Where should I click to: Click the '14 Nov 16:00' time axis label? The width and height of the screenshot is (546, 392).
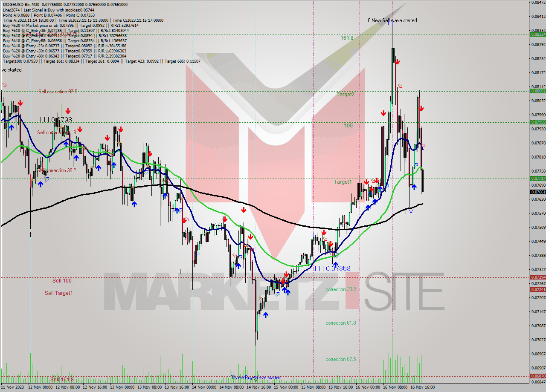[258, 387]
